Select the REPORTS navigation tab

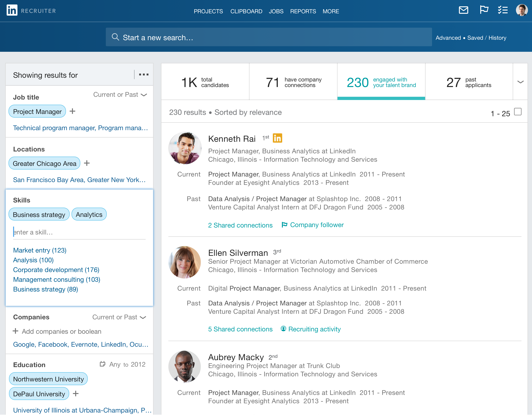click(302, 11)
